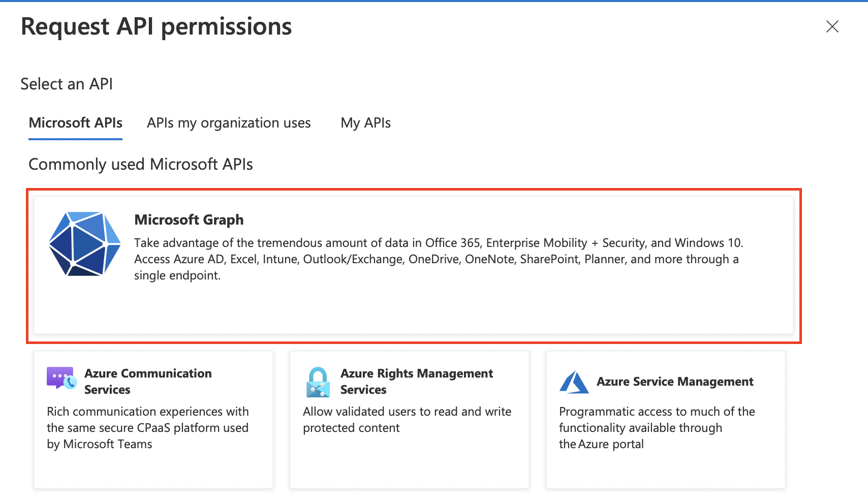Switch to the Microsoft APIs tab
Viewport: 868px width, 500px height.
[76, 123]
